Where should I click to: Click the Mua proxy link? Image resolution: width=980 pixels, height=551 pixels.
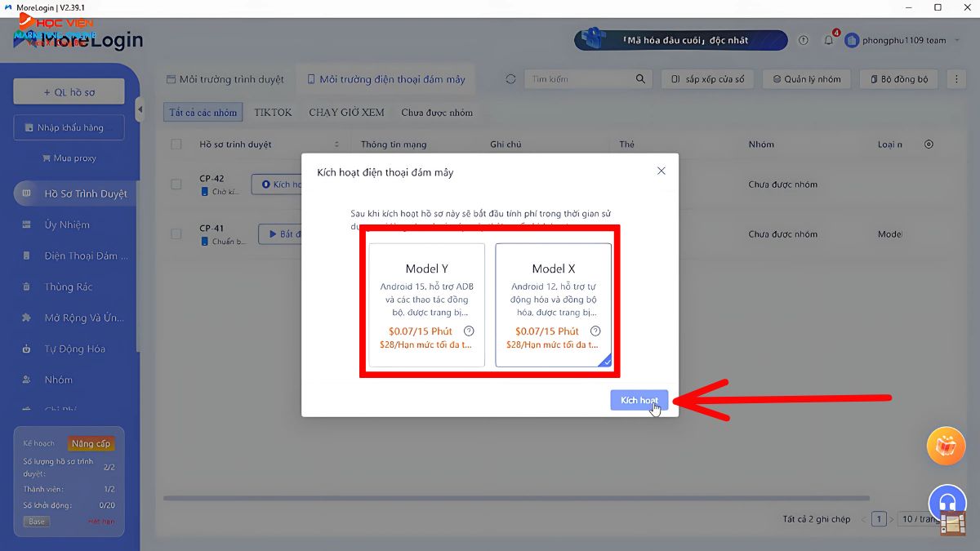[x=69, y=158]
